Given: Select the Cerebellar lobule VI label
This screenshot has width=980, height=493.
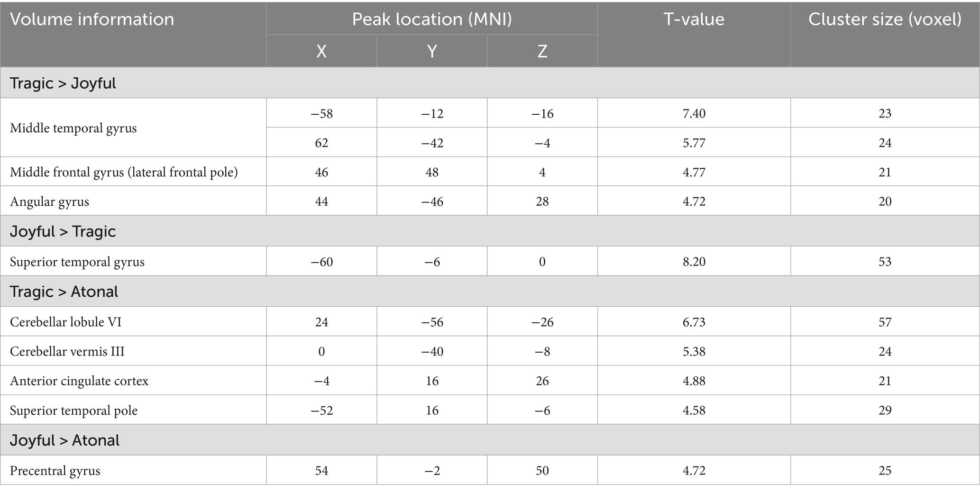Looking at the screenshot, I should 66,322.
